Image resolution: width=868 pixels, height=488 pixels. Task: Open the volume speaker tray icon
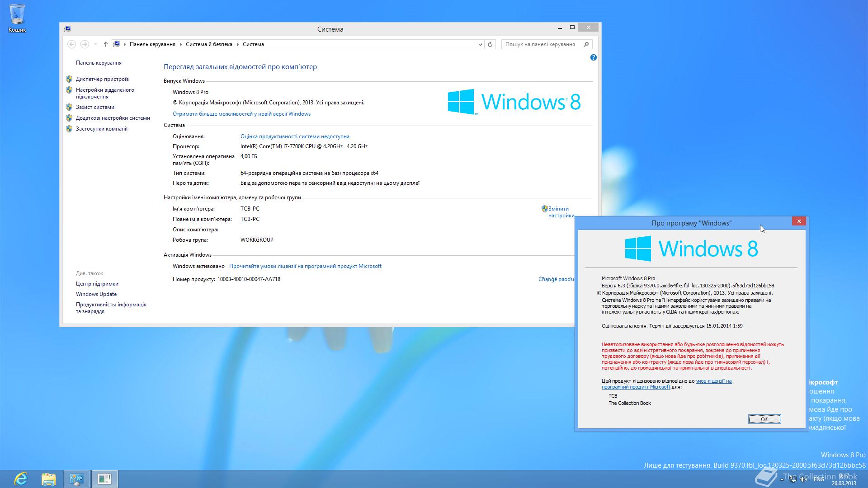coord(804,479)
